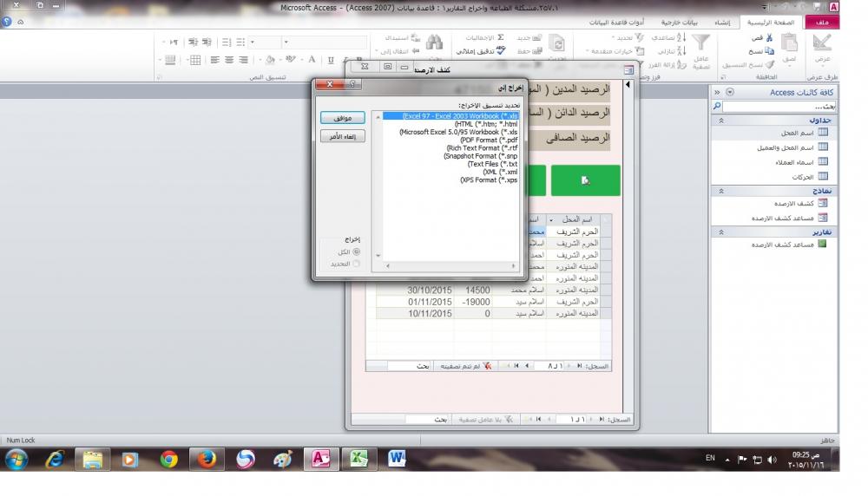Image resolution: width=868 pixels, height=496 pixels.
Task: Click the font color A icon
Action: [312, 59]
